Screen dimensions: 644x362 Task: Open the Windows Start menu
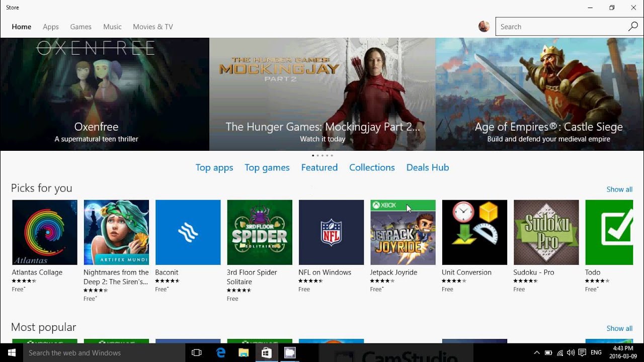coord(12,353)
